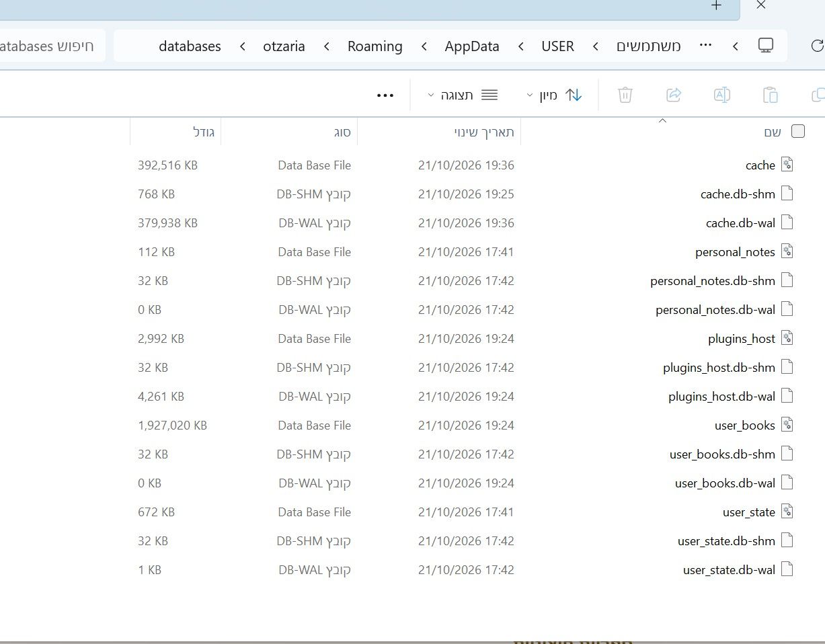The image size is (825, 644).
Task: Click the monitor icon in the address bar
Action: point(766,46)
